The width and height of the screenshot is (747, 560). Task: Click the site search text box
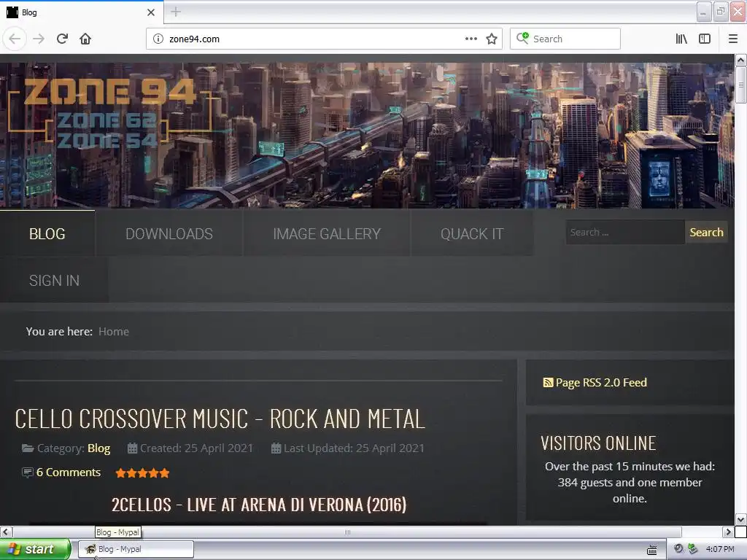[624, 233]
